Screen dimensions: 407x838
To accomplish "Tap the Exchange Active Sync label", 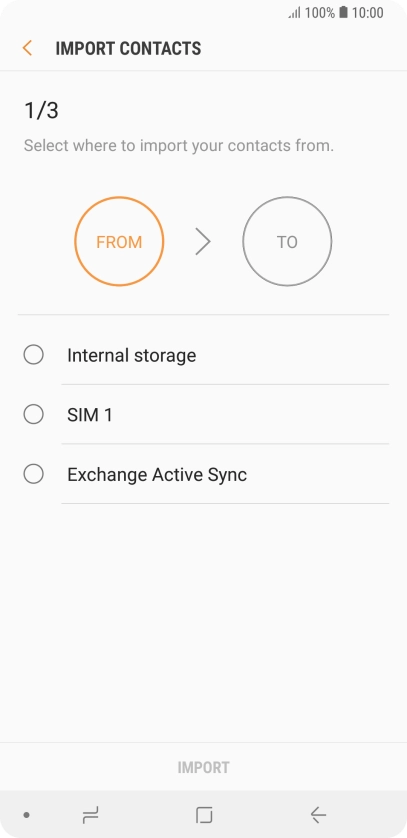I will coord(157,475).
